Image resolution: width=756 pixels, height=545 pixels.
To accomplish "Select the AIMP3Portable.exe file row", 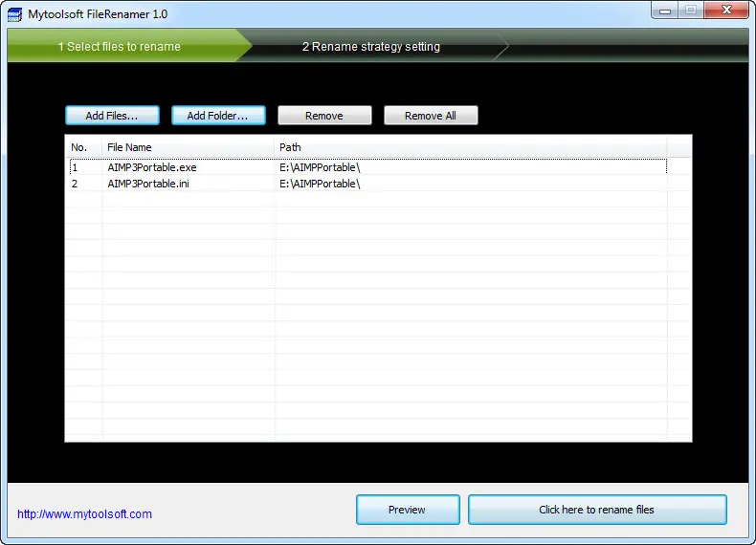I will point(368,167).
